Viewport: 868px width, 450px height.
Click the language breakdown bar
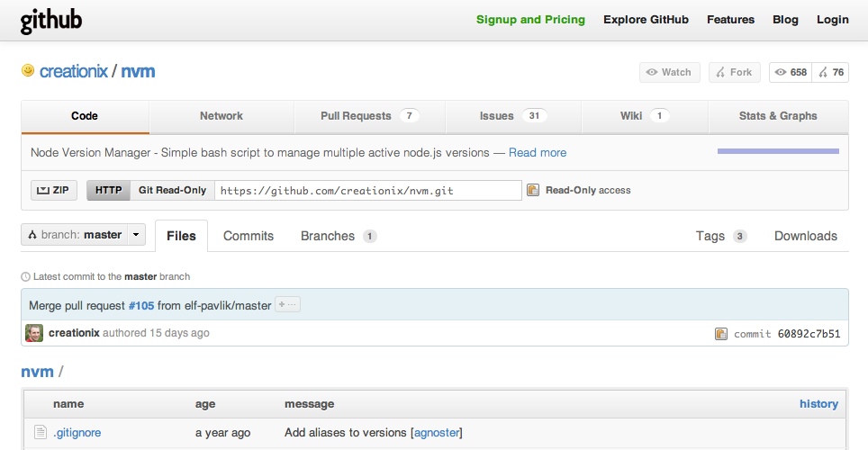[778, 151]
